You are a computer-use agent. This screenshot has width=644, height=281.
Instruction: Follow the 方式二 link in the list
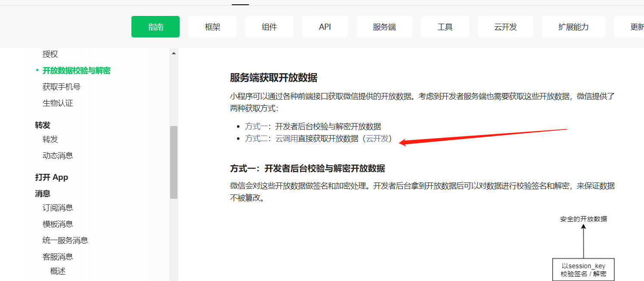256,139
